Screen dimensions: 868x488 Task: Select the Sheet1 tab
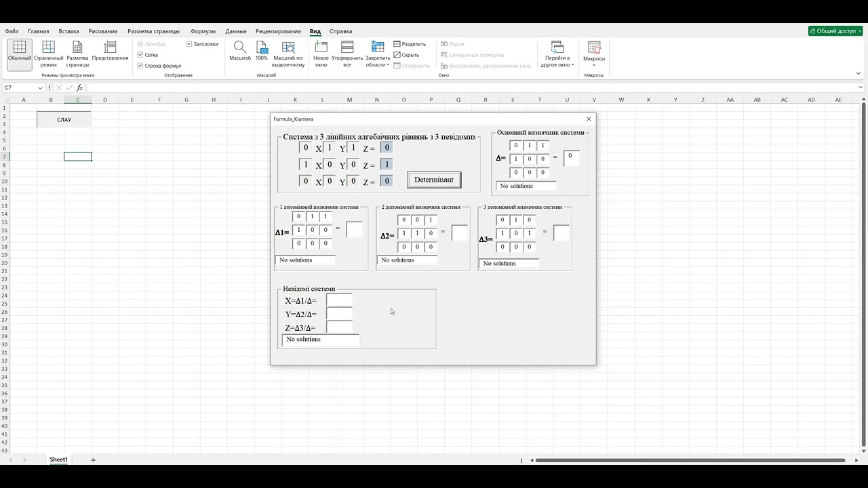tap(58, 460)
